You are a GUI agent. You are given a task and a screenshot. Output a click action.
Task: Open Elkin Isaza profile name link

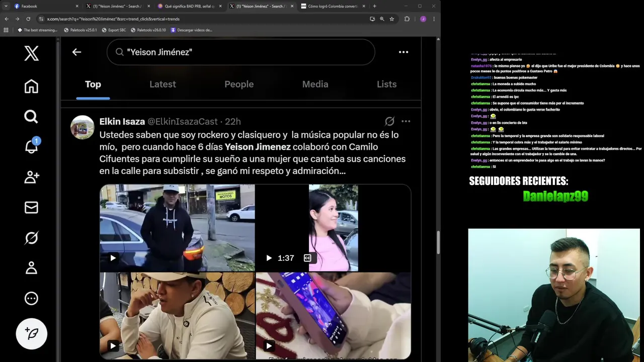(122, 122)
